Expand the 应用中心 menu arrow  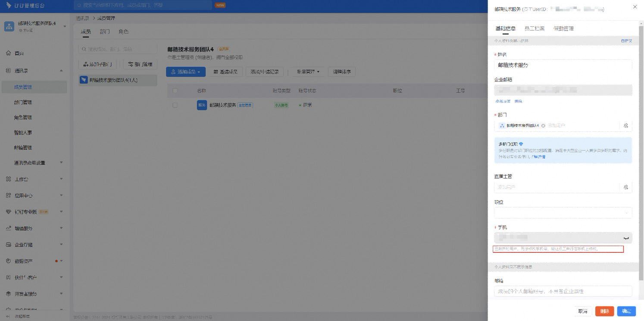coord(61,195)
